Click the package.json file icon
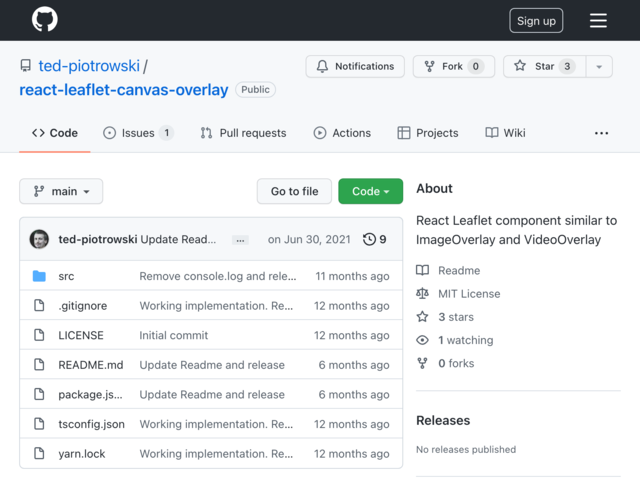The height and width of the screenshot is (480, 640). tap(39, 394)
